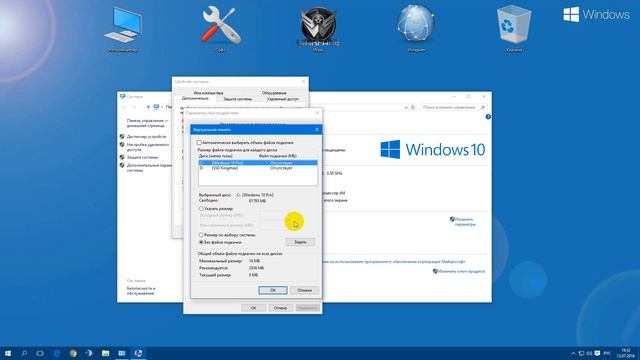Click the help question-mark icon in System window
The image size is (640, 360).
pyautogui.click(x=488, y=117)
